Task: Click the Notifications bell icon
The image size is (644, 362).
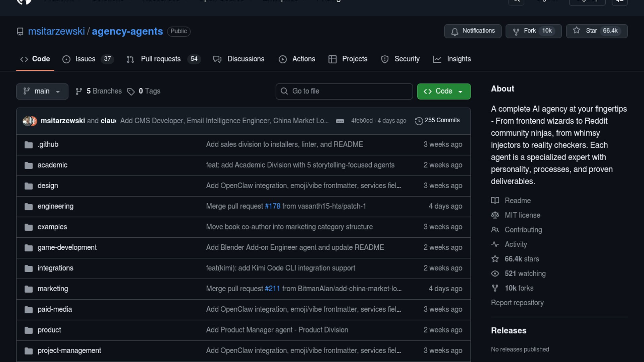Action: 454,32
